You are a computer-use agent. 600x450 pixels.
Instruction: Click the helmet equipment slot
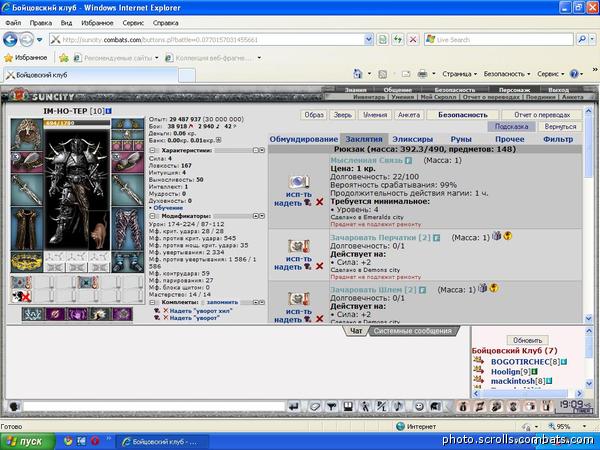pyautogui.click(x=27, y=134)
